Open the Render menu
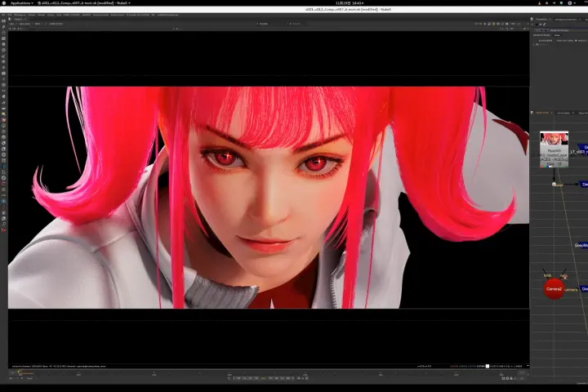Image resolution: width=588 pixels, height=392 pixels. pos(42,15)
